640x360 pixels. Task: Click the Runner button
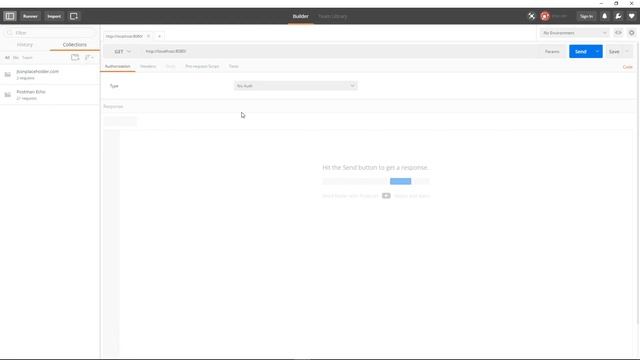coord(30,16)
